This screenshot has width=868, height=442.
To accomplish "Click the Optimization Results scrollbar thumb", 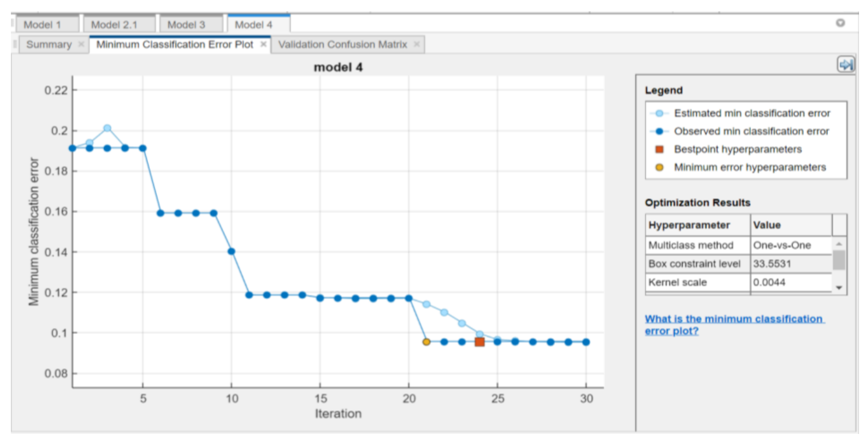I will pyautogui.click(x=839, y=260).
